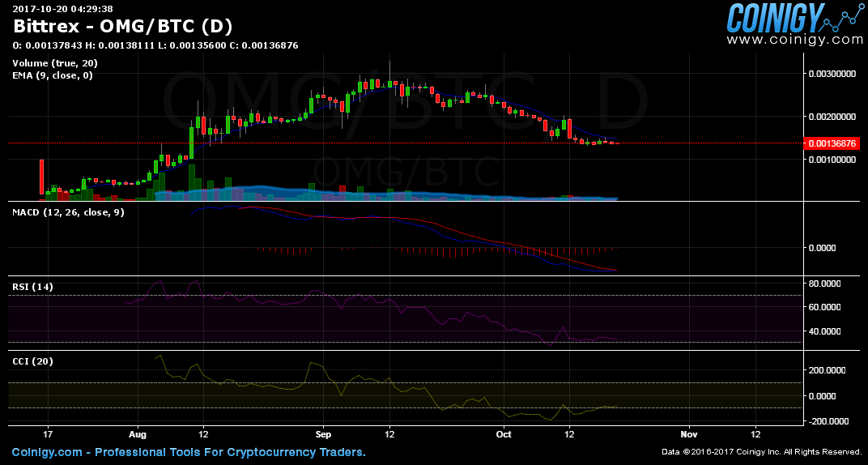The height and width of the screenshot is (465, 868).
Task: Click the EMA (9, close, 0) indicator label
Action: click(53, 75)
